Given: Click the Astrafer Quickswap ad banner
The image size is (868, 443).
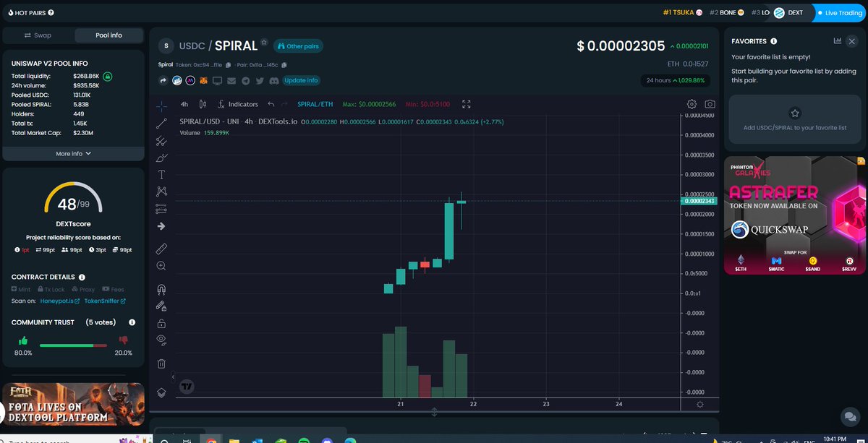Looking at the screenshot, I should [794, 215].
